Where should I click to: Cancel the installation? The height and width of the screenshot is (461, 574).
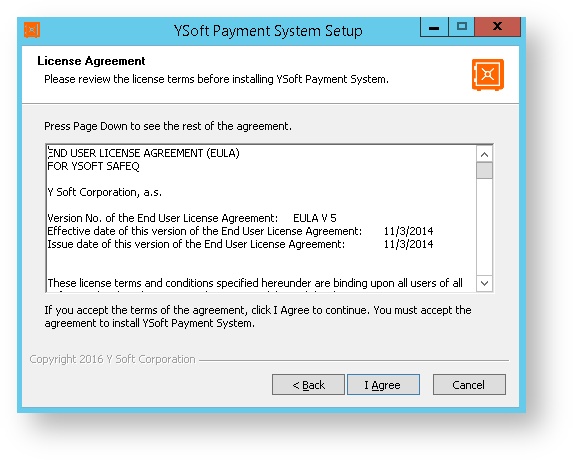tap(469, 384)
